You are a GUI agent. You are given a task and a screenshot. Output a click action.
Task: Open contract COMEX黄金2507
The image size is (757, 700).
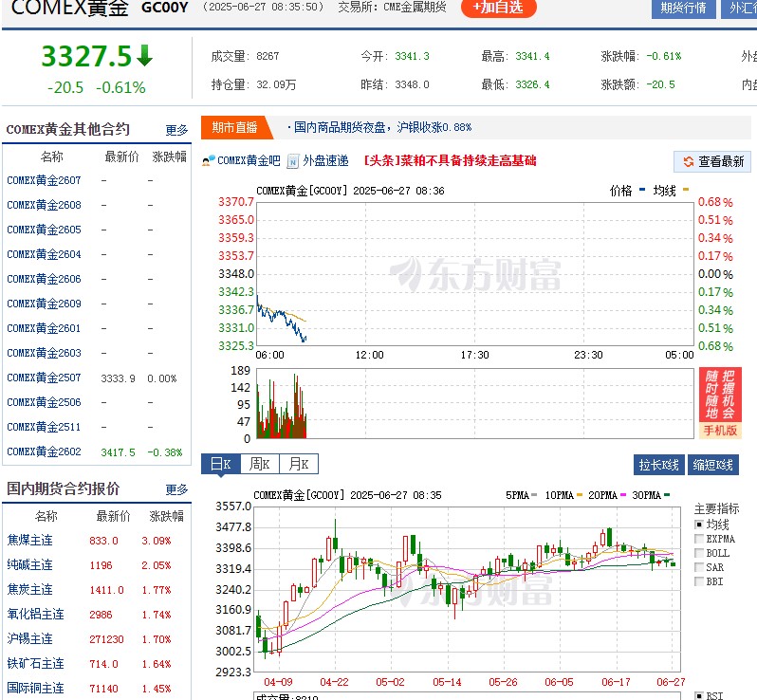(44, 378)
